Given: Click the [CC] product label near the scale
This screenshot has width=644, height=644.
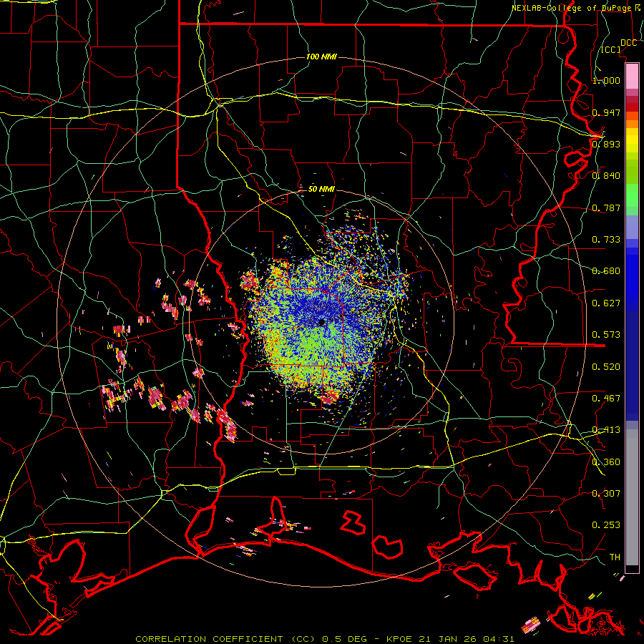Looking at the screenshot, I should coord(611,49).
